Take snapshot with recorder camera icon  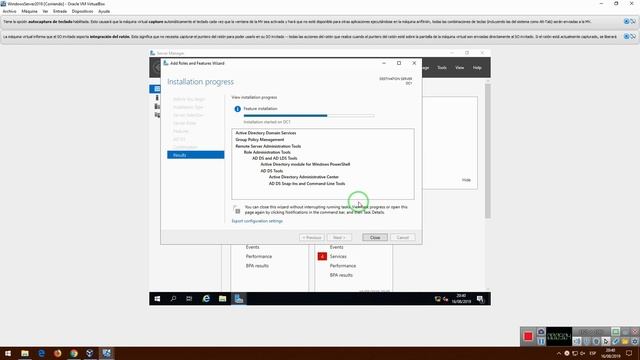tap(541, 332)
